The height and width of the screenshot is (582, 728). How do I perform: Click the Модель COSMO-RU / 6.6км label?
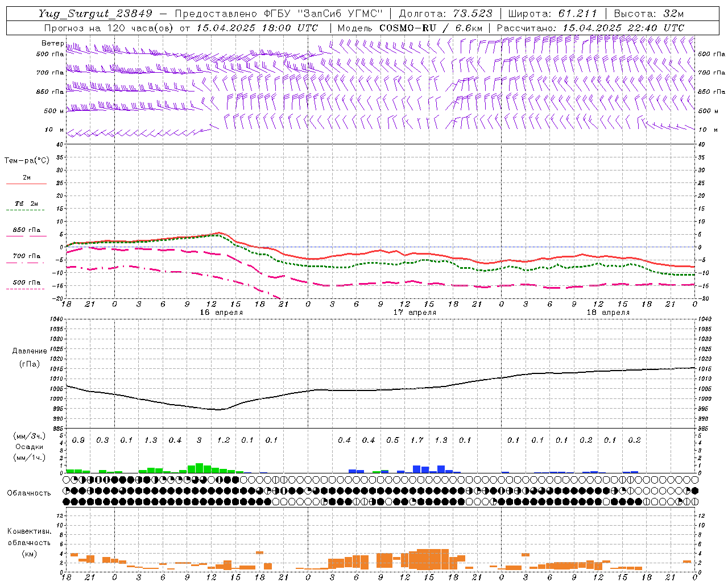(409, 28)
